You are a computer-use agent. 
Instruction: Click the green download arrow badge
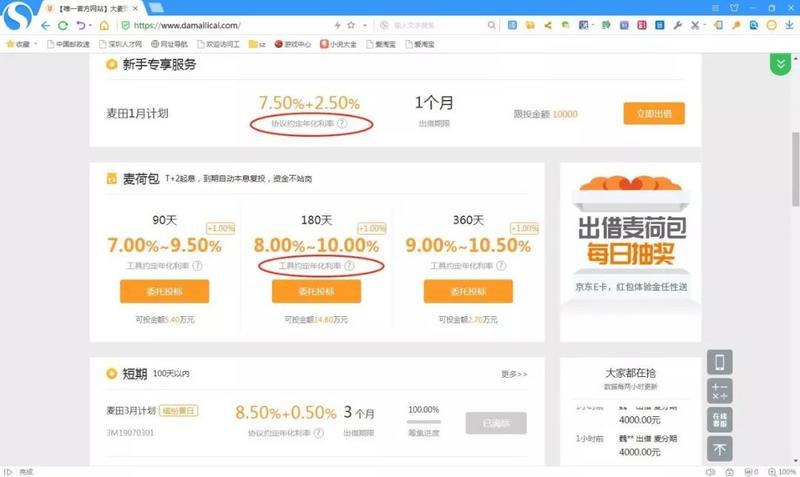[780, 63]
